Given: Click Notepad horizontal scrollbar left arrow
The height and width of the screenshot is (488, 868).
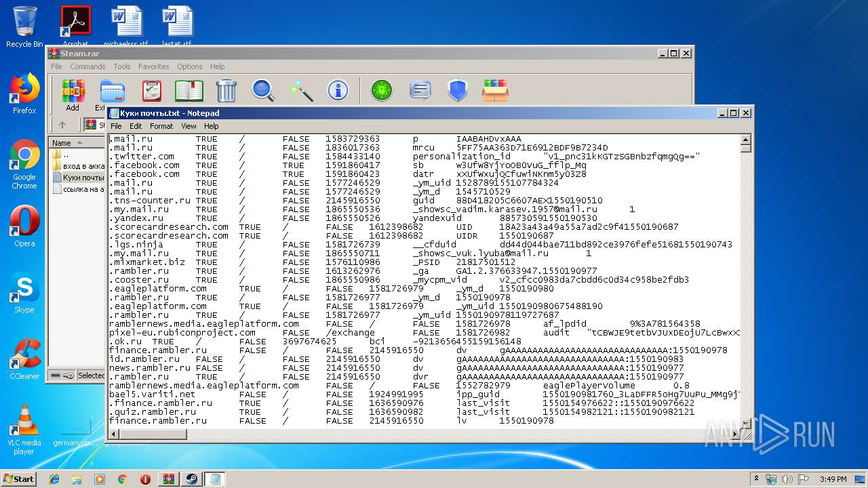Looking at the screenshot, I should [113, 434].
